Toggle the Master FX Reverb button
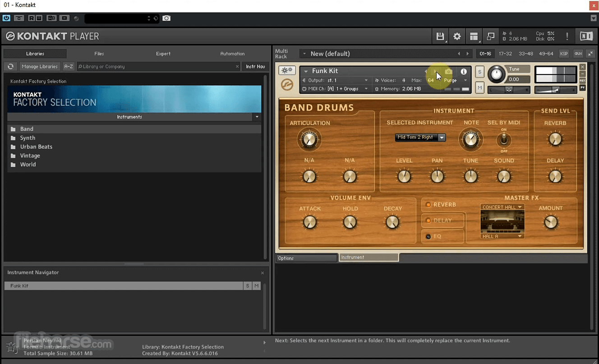 pyautogui.click(x=443, y=205)
